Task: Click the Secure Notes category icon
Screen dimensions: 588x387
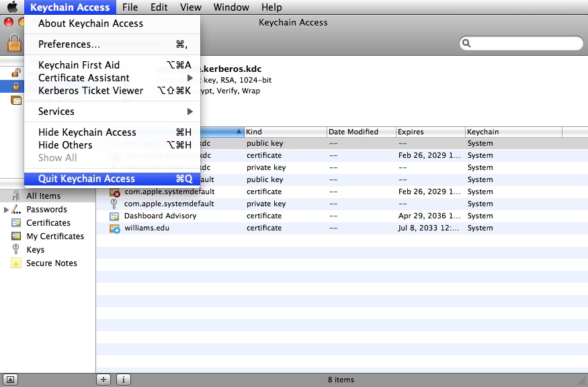Action: tap(16, 263)
